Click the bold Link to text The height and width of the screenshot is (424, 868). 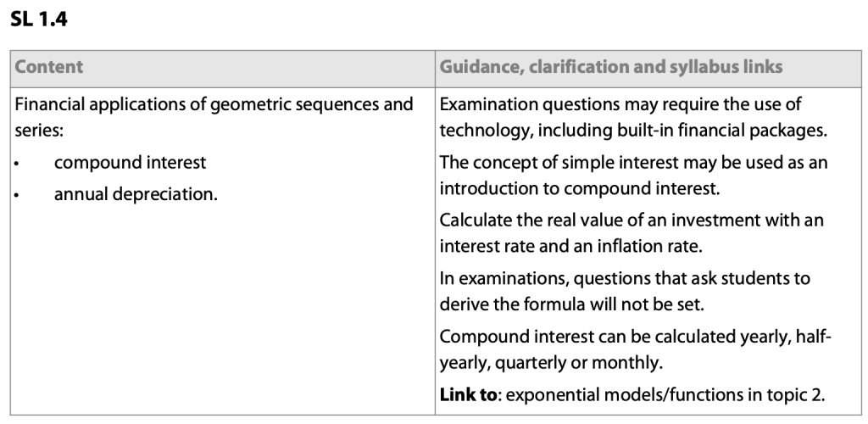tap(467, 394)
